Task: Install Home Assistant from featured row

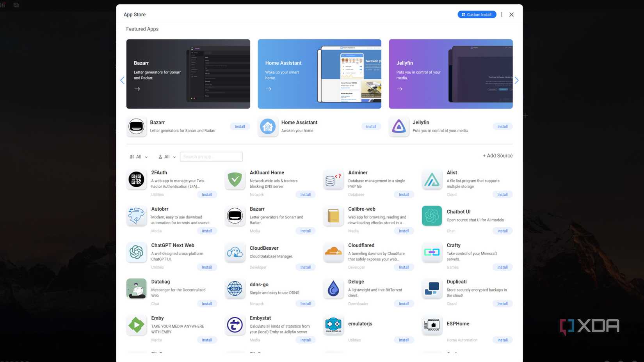Action: [x=371, y=126]
